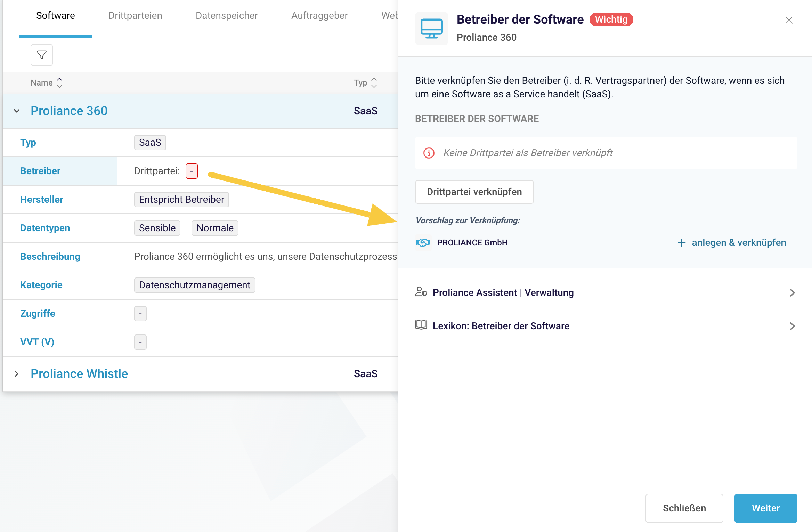
Task: Click the blue Weiter button
Action: pos(765,508)
